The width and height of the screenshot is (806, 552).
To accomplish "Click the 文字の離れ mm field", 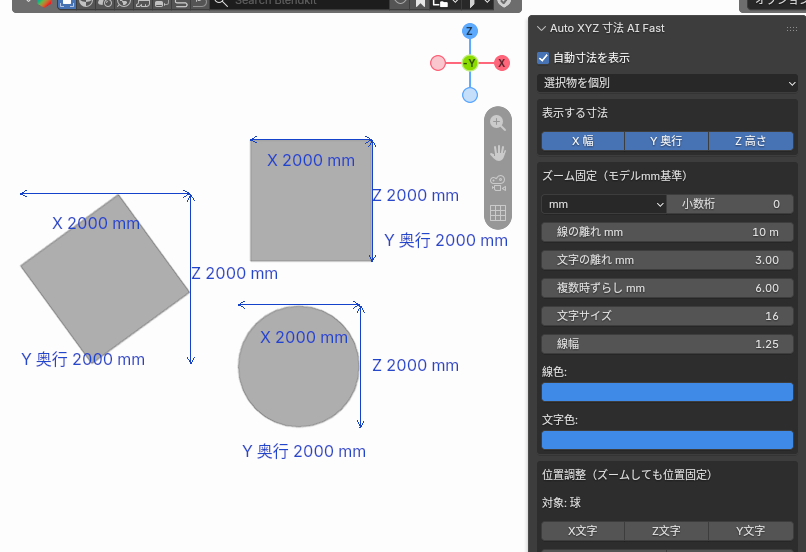I will coord(667,260).
